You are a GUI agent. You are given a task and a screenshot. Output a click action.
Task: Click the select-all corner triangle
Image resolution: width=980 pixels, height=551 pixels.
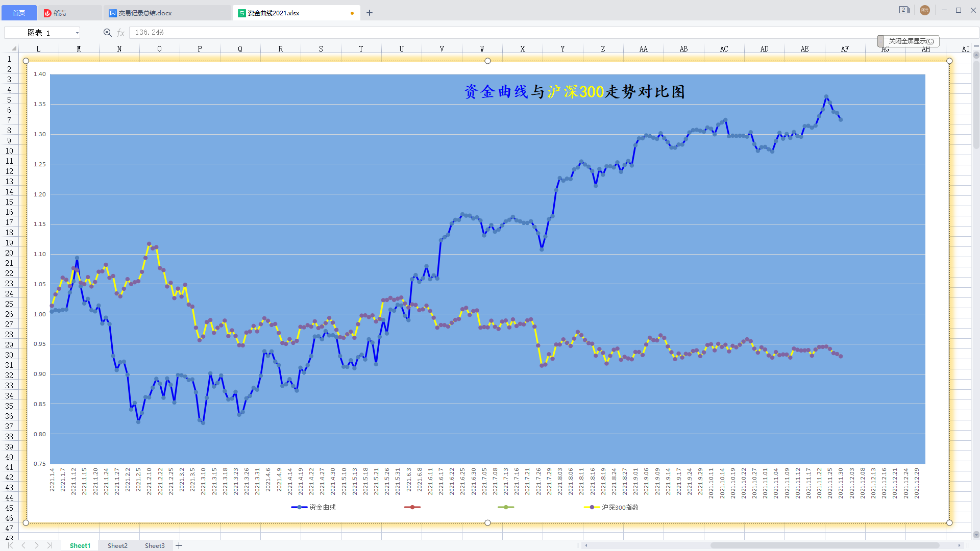point(14,48)
